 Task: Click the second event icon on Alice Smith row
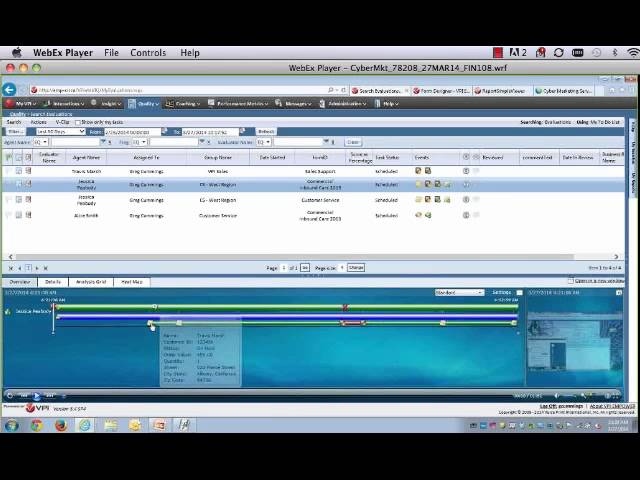(428, 215)
